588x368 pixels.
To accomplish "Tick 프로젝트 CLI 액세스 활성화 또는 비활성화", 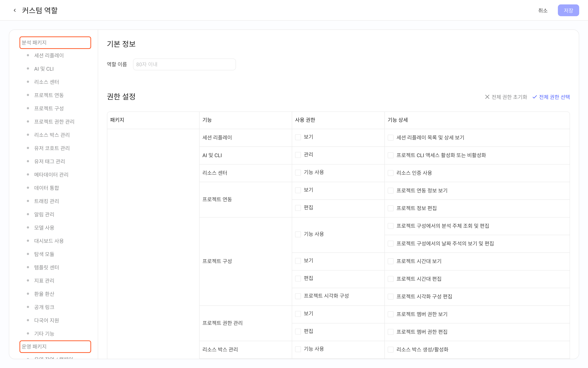I will coord(391,155).
